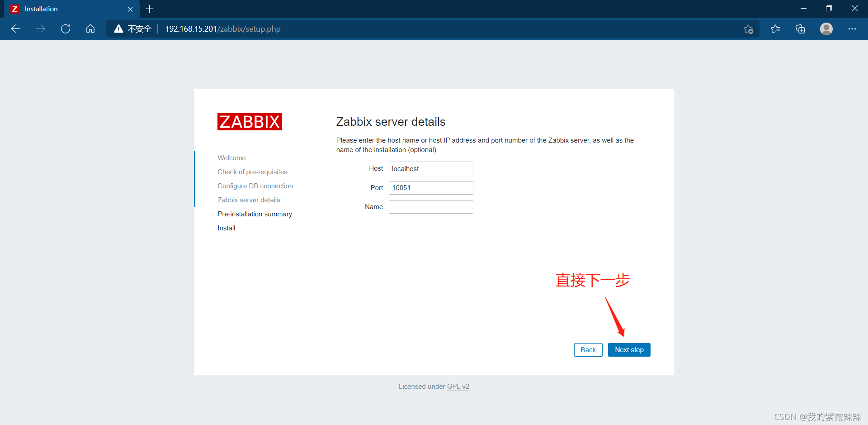
Task: Open the Collections icon
Action: (800, 29)
